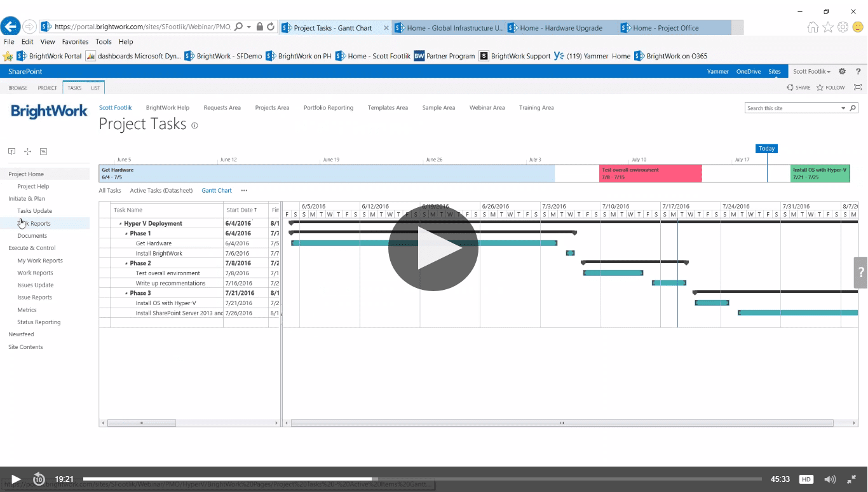The width and height of the screenshot is (868, 492).
Task: Click the ellipsis next to Gantt Chart
Action: (244, 191)
